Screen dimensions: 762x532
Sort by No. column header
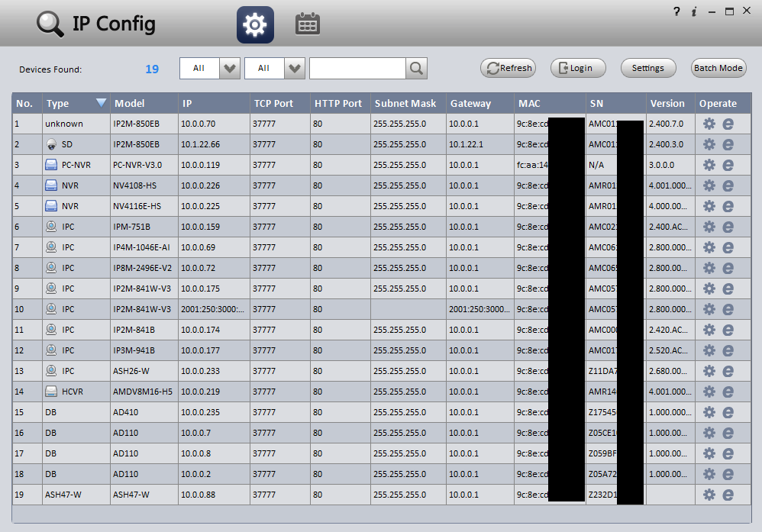click(x=27, y=104)
